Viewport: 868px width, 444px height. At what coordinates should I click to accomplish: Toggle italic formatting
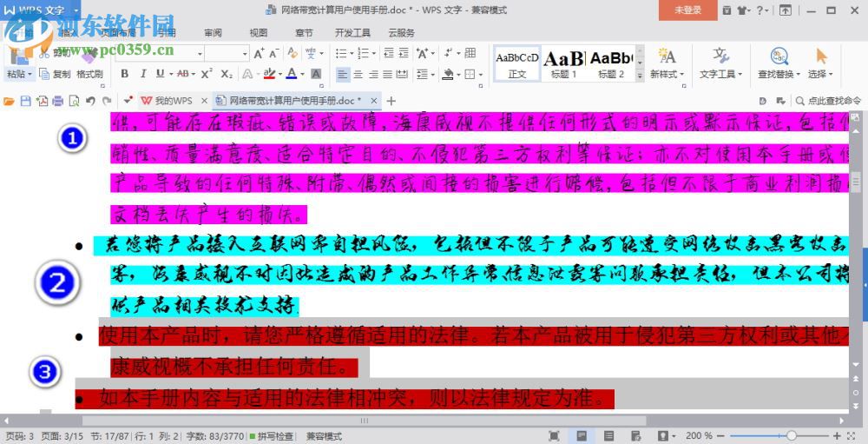(143, 74)
